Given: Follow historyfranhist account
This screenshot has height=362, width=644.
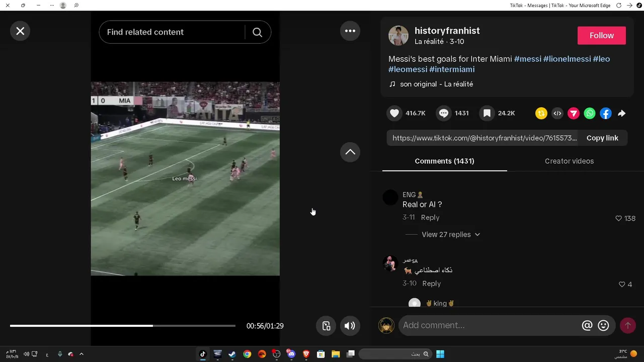Looking at the screenshot, I should 602,36.
